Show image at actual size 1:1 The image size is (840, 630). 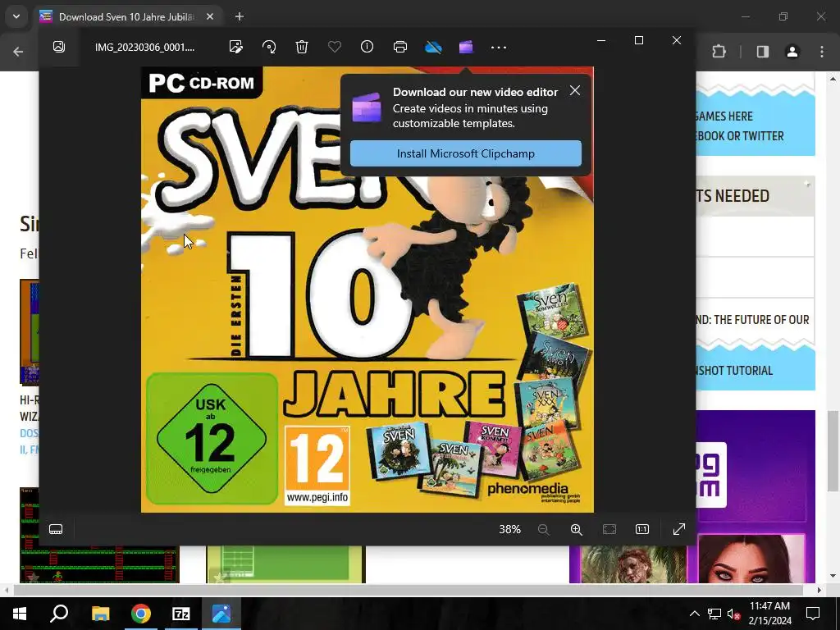click(641, 529)
